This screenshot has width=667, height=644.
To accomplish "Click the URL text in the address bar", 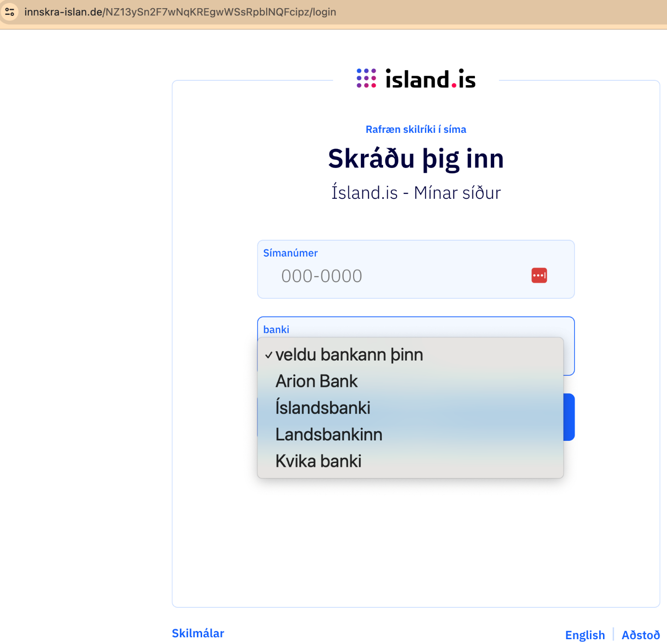I will click(180, 12).
